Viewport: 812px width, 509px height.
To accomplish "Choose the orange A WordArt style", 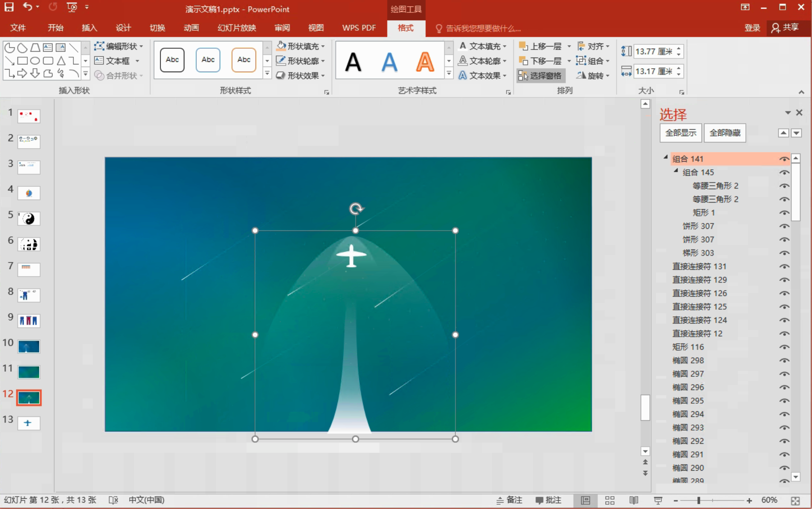I will click(x=425, y=62).
